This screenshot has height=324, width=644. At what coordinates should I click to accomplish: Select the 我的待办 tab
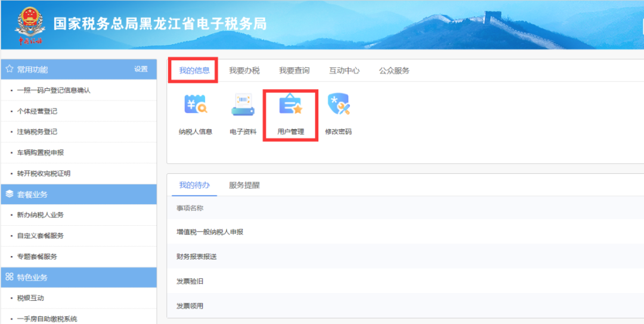[x=194, y=185]
